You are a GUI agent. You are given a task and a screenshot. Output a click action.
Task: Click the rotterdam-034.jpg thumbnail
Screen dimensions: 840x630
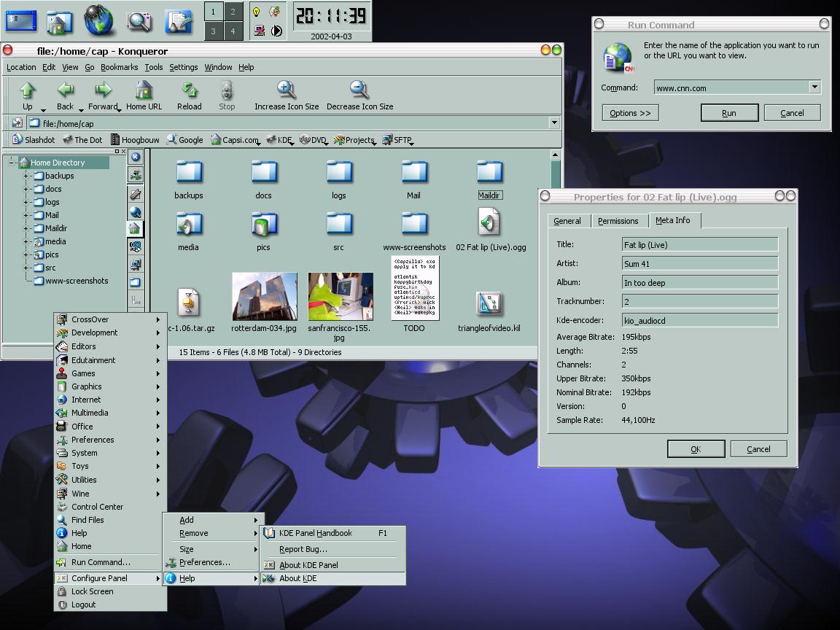click(264, 297)
